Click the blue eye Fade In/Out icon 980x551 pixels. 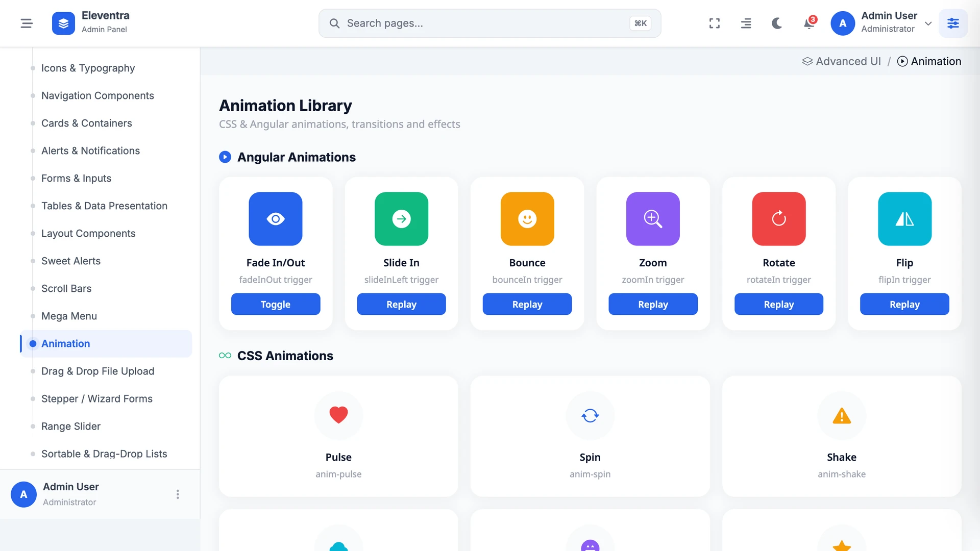[x=276, y=219]
